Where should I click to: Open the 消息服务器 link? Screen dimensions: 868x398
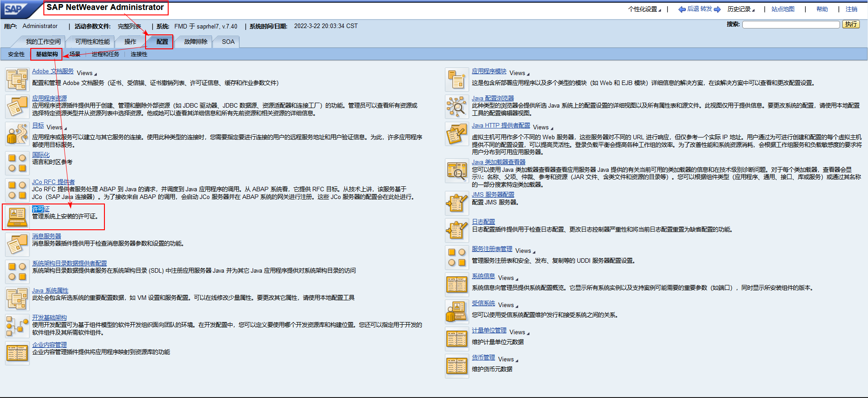coord(47,236)
